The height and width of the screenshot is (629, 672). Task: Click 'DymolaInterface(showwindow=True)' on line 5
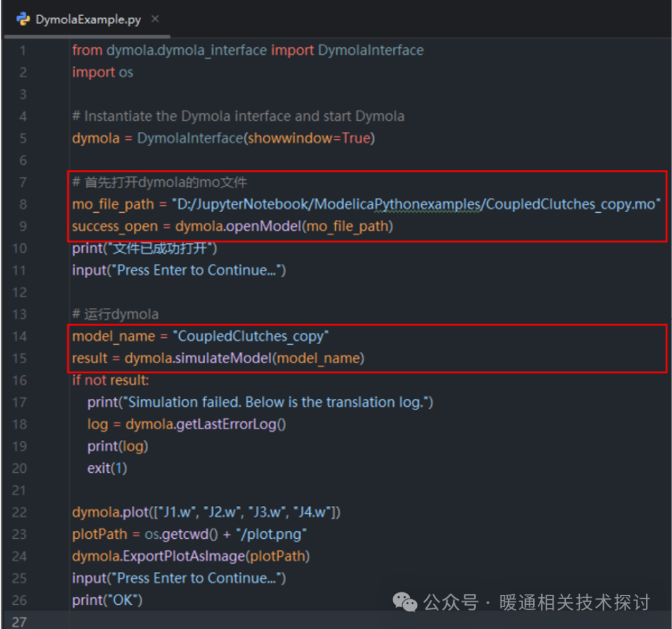click(x=256, y=138)
